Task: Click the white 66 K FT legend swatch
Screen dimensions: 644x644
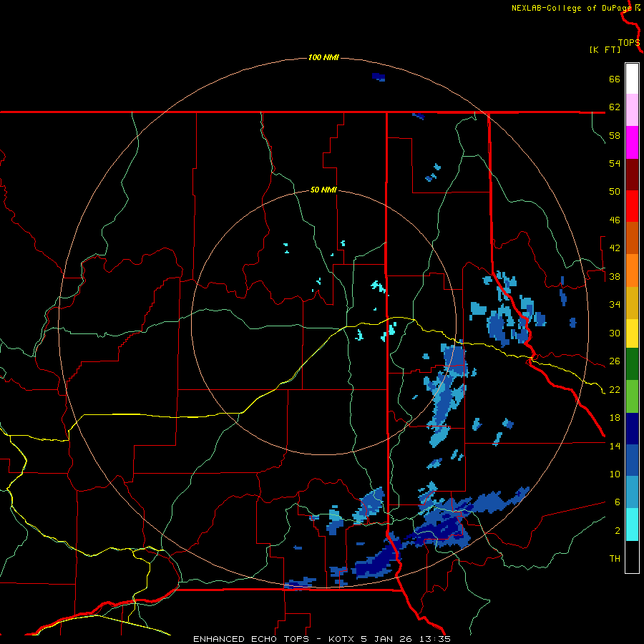Action: coord(632,79)
